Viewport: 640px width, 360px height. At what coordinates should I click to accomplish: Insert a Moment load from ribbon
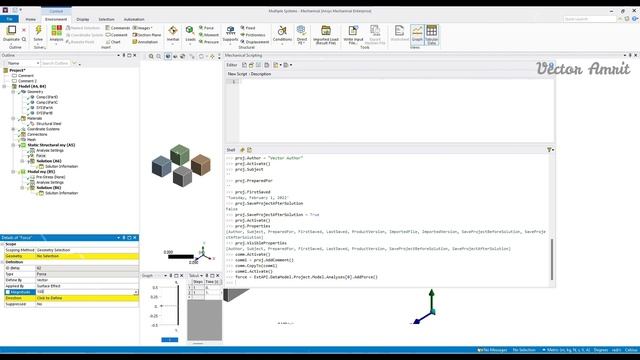click(x=209, y=35)
